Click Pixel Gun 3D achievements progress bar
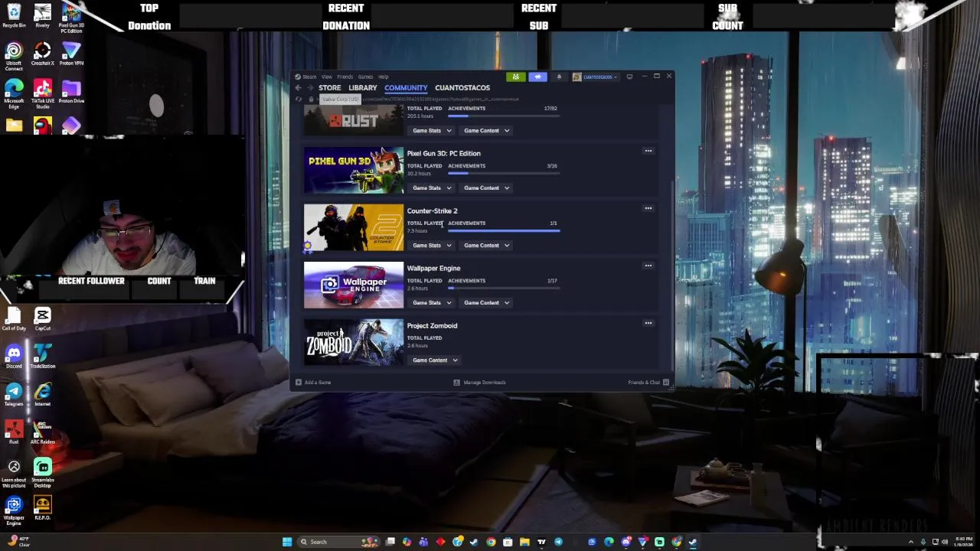 tap(504, 173)
